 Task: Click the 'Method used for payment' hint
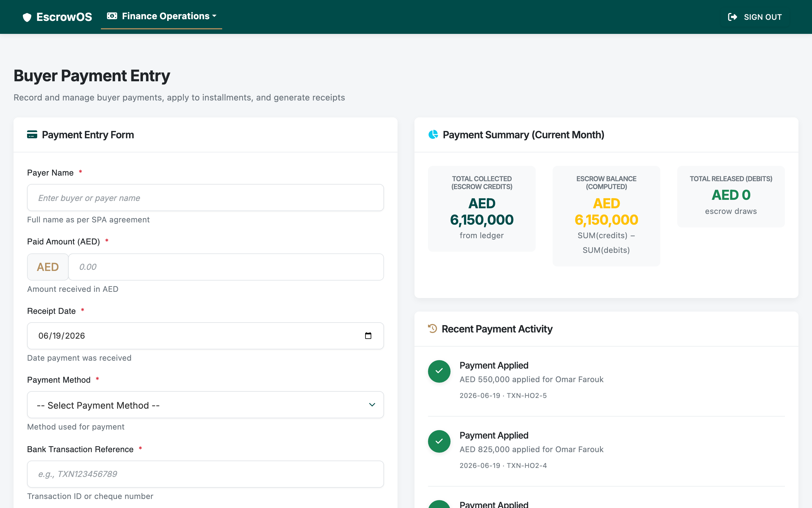pos(76,427)
